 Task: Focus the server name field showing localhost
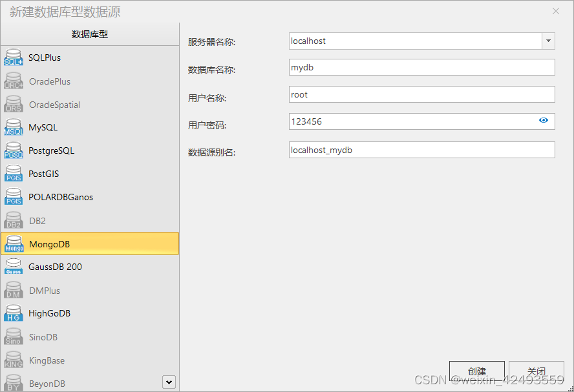tap(415, 41)
